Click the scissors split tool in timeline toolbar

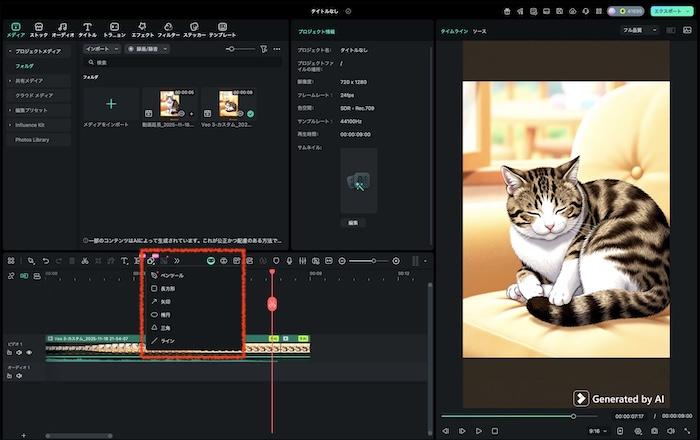[x=85, y=261]
